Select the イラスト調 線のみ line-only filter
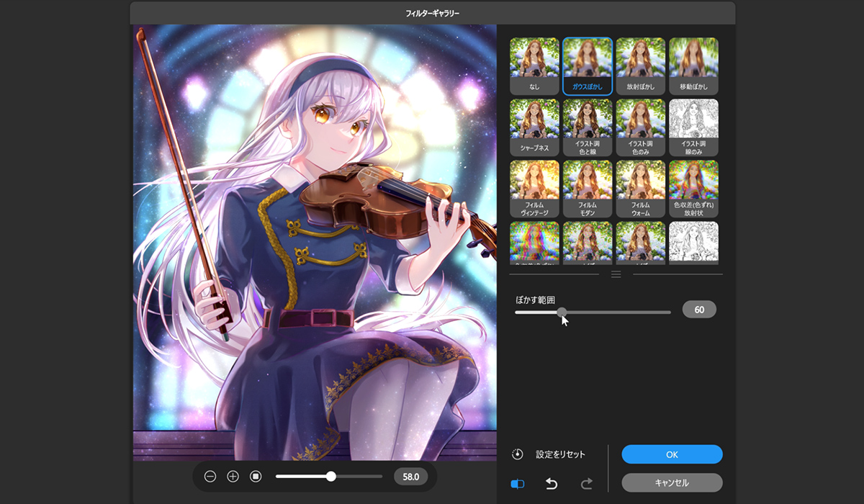Screen dimensions: 864x504 693,127
